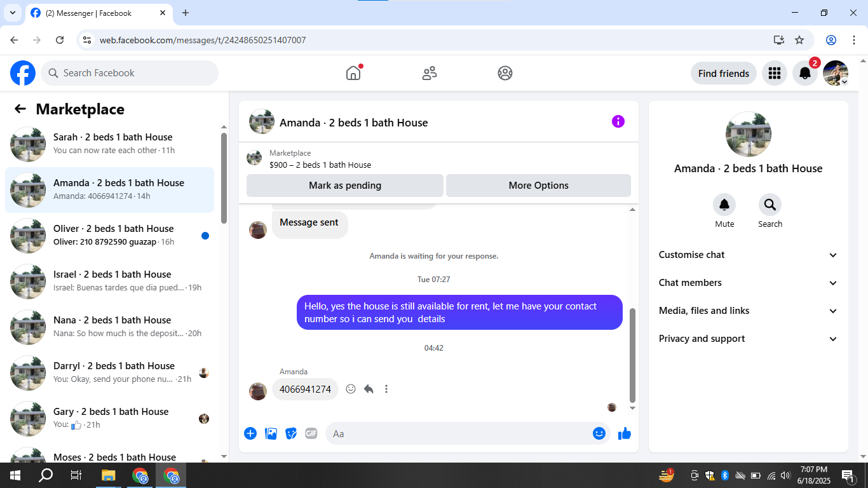Open the $900 – 2 beds 1 bath House listing
This screenshot has width=868, height=488.
point(320,165)
